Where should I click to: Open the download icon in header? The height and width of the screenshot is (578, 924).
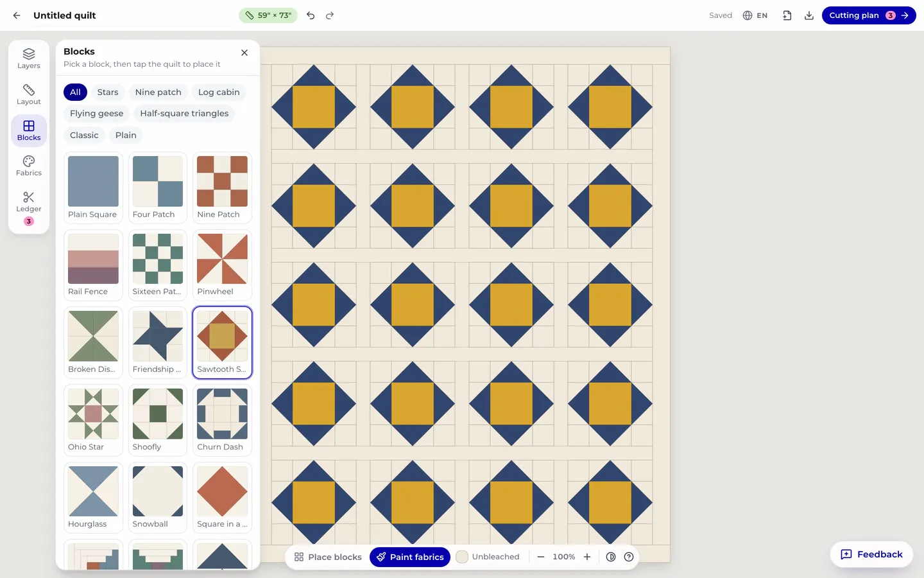[809, 15]
